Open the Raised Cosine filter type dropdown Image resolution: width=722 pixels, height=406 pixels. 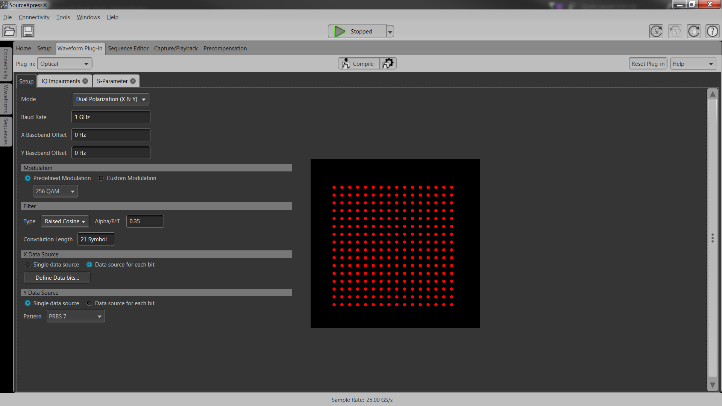[65, 220]
